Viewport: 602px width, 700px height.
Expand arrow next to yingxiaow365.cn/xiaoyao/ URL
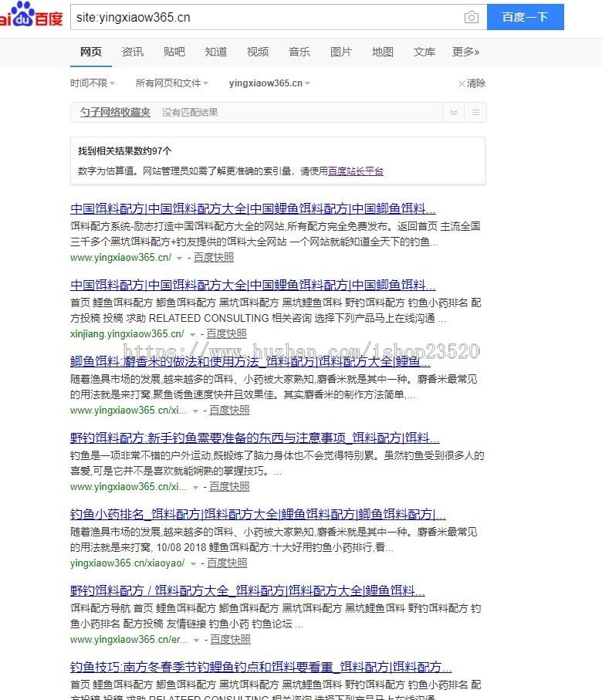(193, 564)
